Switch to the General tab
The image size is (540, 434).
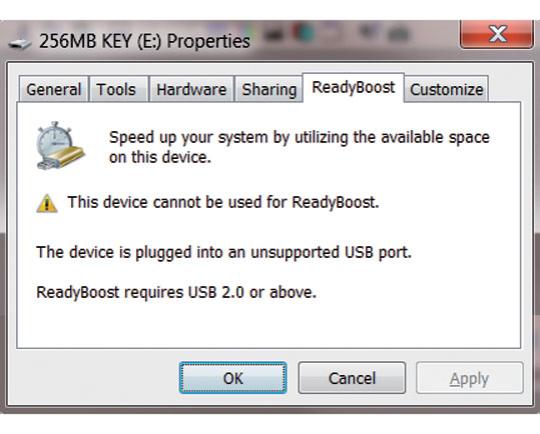[x=54, y=90]
